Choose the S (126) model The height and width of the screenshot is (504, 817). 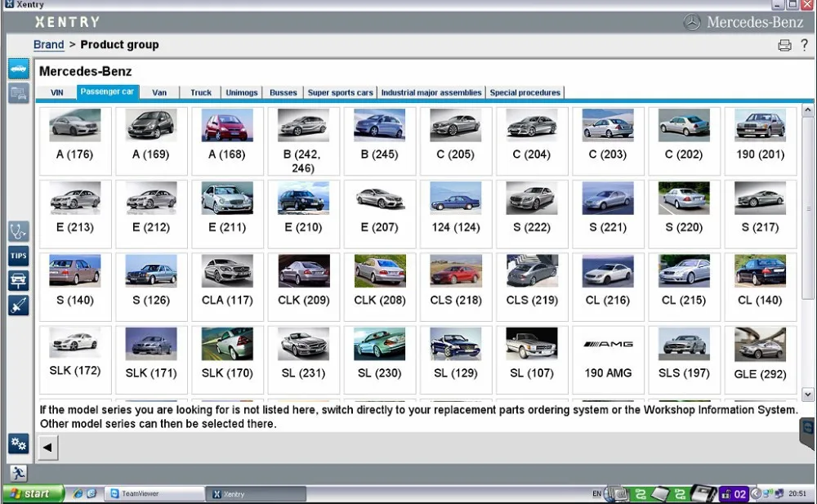[x=151, y=287]
